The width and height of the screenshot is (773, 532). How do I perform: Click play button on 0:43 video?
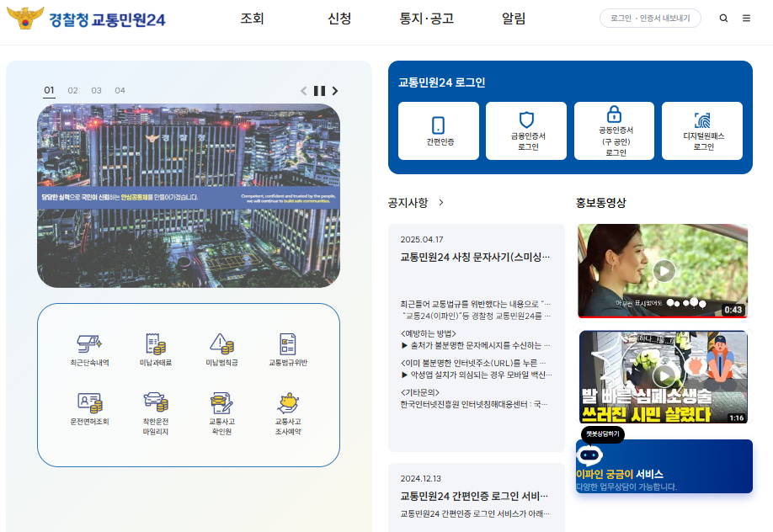pos(664,271)
